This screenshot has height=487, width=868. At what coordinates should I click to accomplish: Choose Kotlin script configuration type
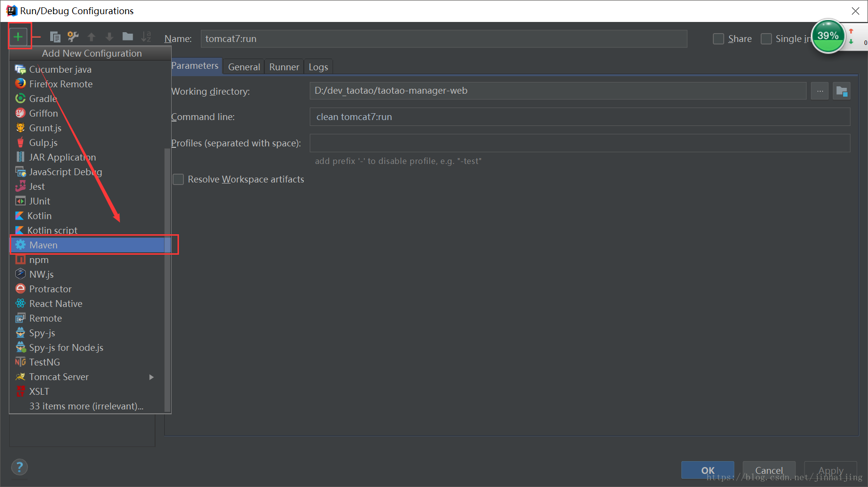click(88, 230)
